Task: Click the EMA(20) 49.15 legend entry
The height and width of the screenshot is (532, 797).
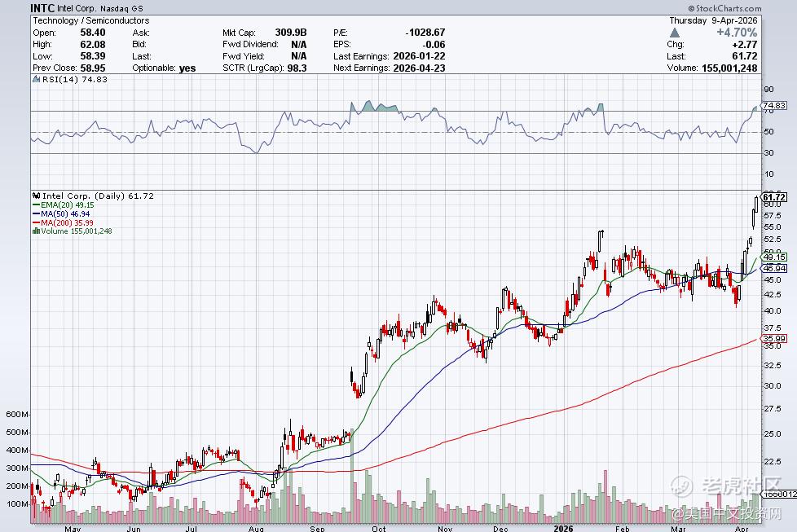Action: point(63,204)
